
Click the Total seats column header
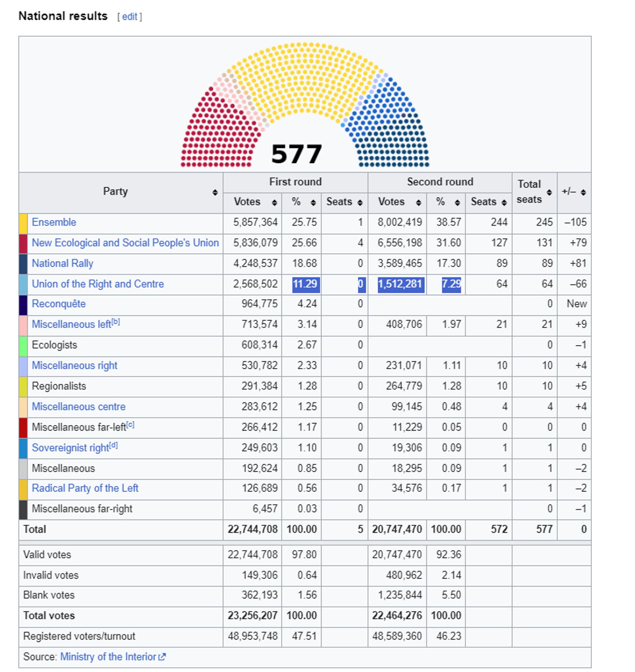tap(535, 193)
